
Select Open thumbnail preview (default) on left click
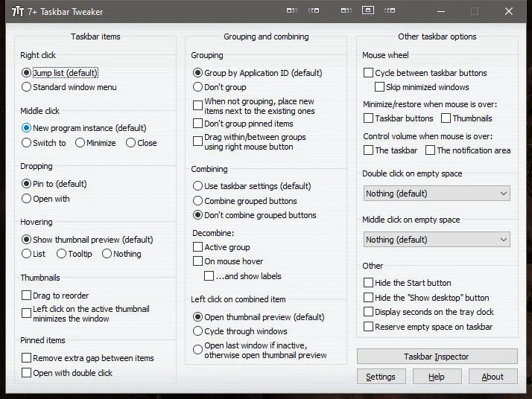coord(259,317)
